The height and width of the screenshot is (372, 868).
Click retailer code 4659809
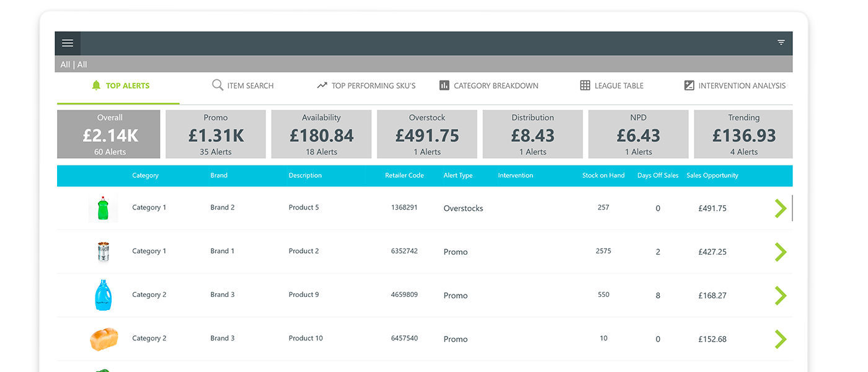pos(404,294)
